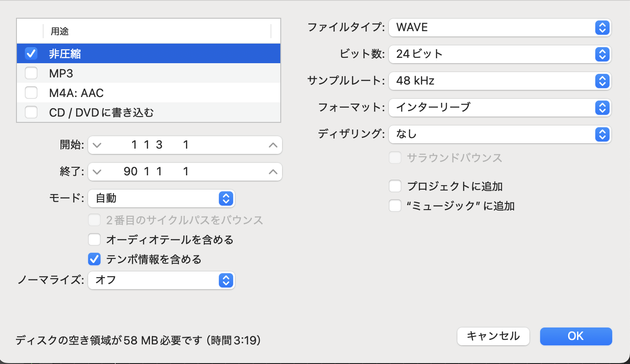The width and height of the screenshot is (630, 364).
Task: Enable the オーディオテールを含める checkbox
Action: point(94,240)
